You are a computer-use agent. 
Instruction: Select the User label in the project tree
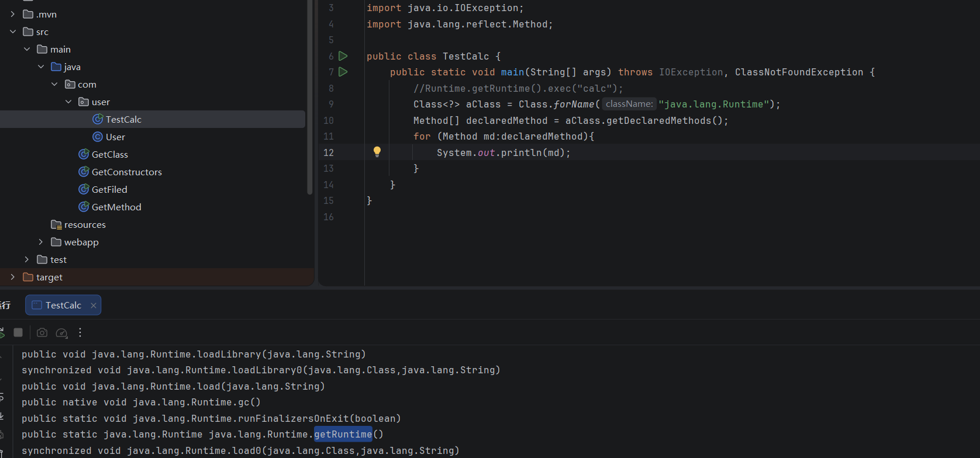pos(115,137)
